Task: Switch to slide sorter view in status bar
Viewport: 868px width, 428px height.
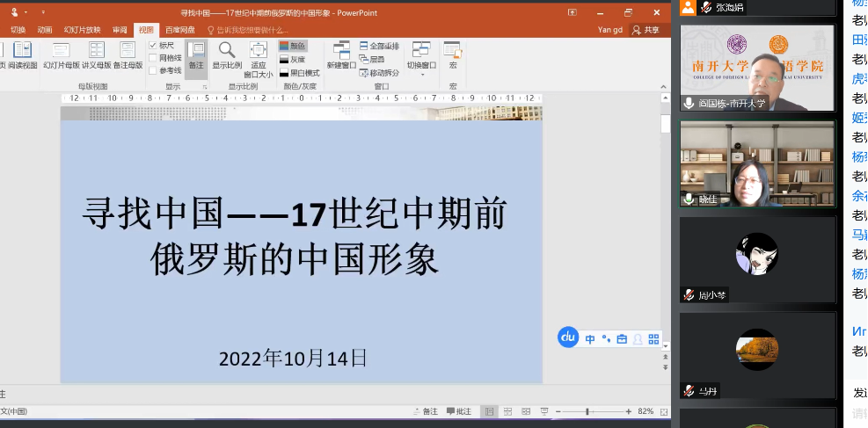Action: [x=507, y=411]
